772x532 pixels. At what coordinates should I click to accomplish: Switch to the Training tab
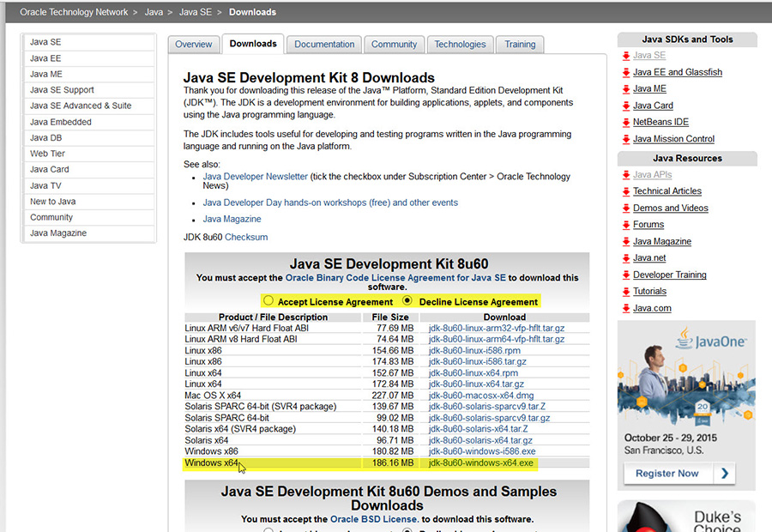tap(520, 45)
